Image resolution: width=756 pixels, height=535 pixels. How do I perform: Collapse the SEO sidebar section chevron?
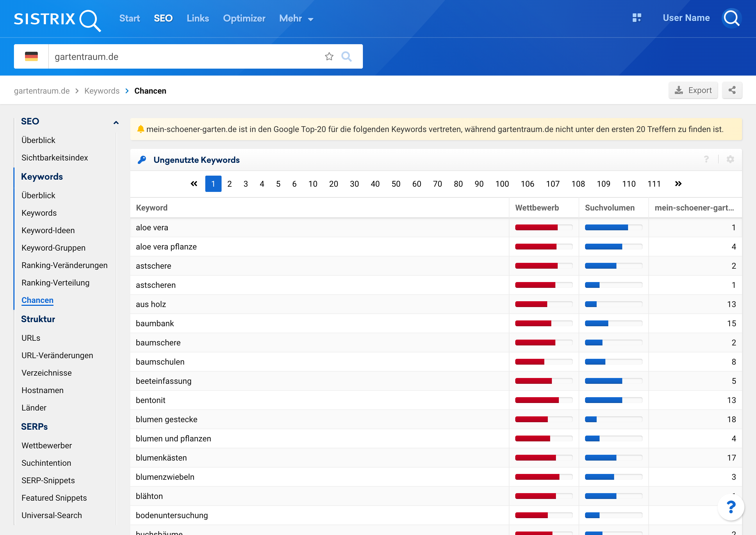(116, 122)
